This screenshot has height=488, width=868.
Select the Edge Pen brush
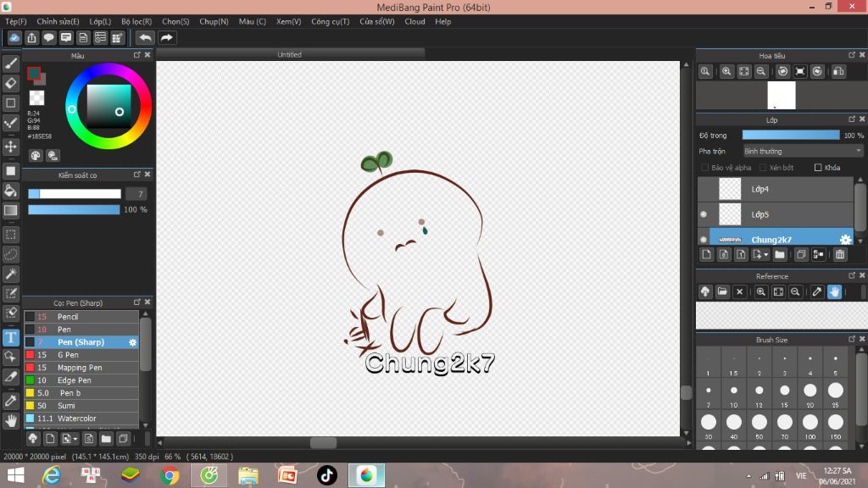[x=81, y=380]
